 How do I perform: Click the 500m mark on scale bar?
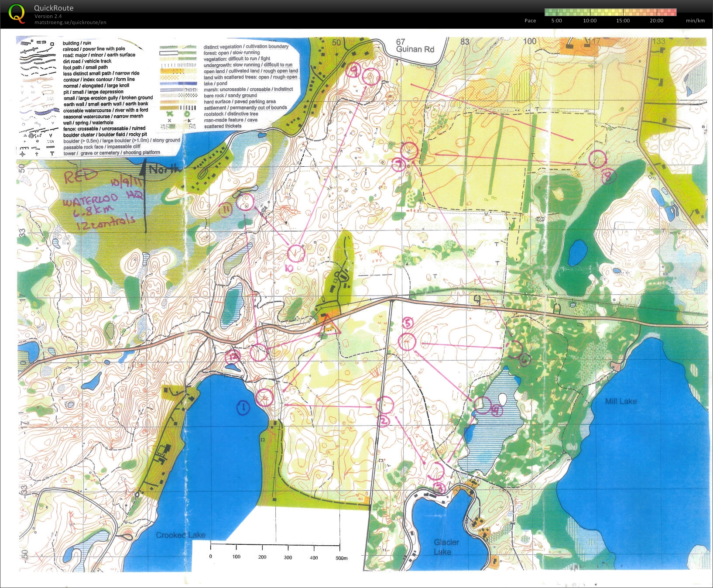(x=341, y=557)
